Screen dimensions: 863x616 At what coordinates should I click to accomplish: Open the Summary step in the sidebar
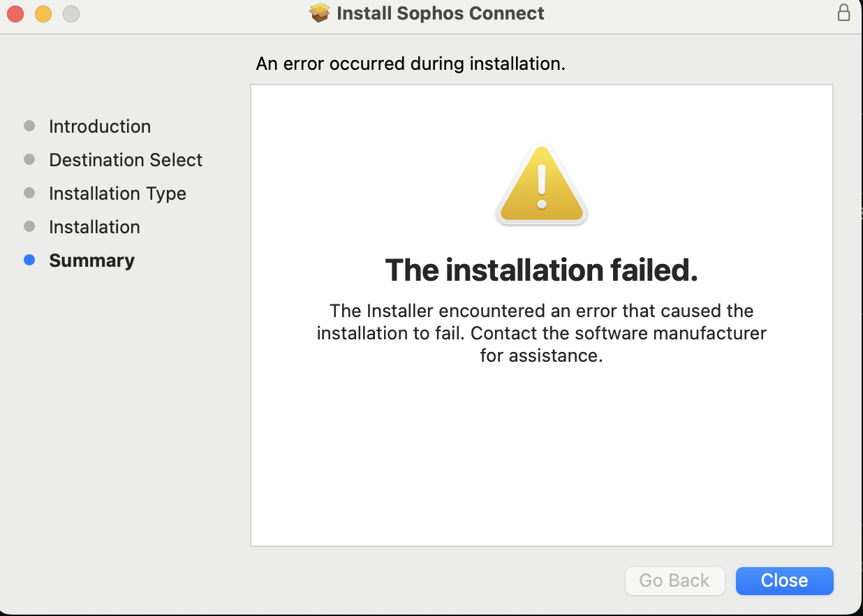[x=91, y=261]
